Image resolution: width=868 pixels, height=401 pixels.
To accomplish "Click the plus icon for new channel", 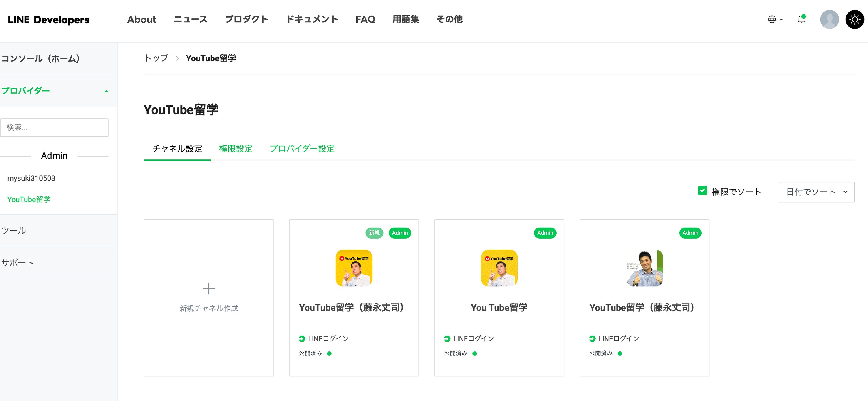I will tap(208, 289).
